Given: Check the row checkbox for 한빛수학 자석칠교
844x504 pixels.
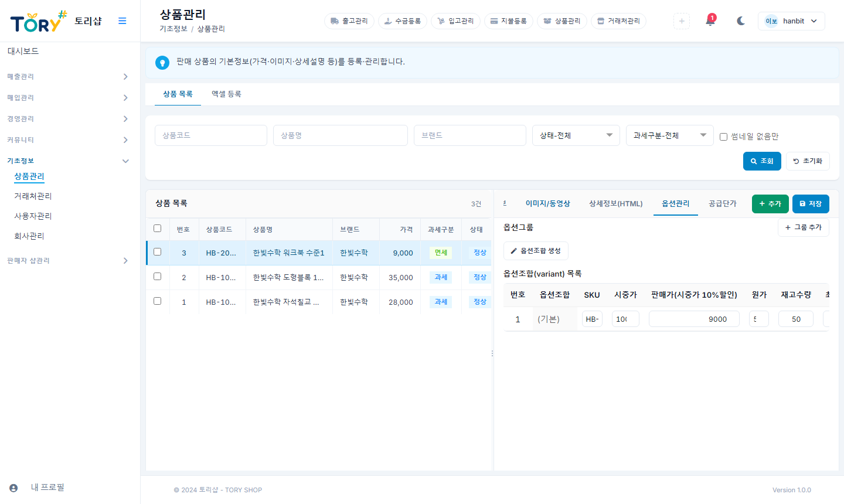Looking at the screenshot, I should click(x=157, y=301).
